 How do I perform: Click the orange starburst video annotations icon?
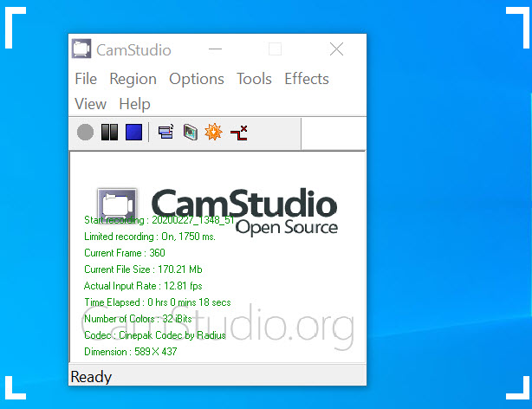point(214,132)
